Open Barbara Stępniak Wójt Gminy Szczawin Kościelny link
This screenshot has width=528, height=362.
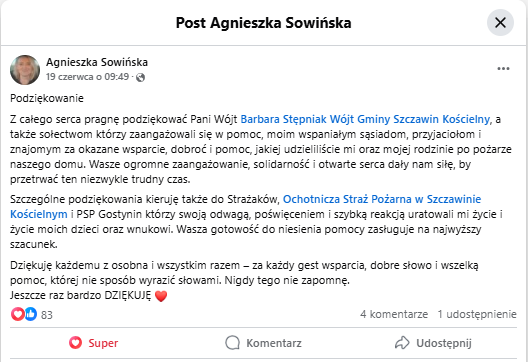click(365, 119)
